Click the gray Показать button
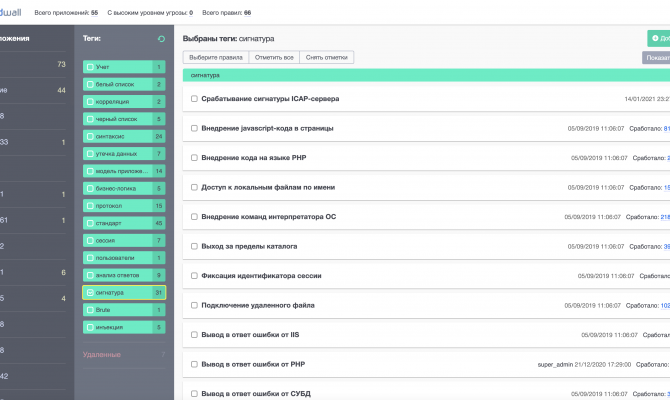 tap(656, 58)
